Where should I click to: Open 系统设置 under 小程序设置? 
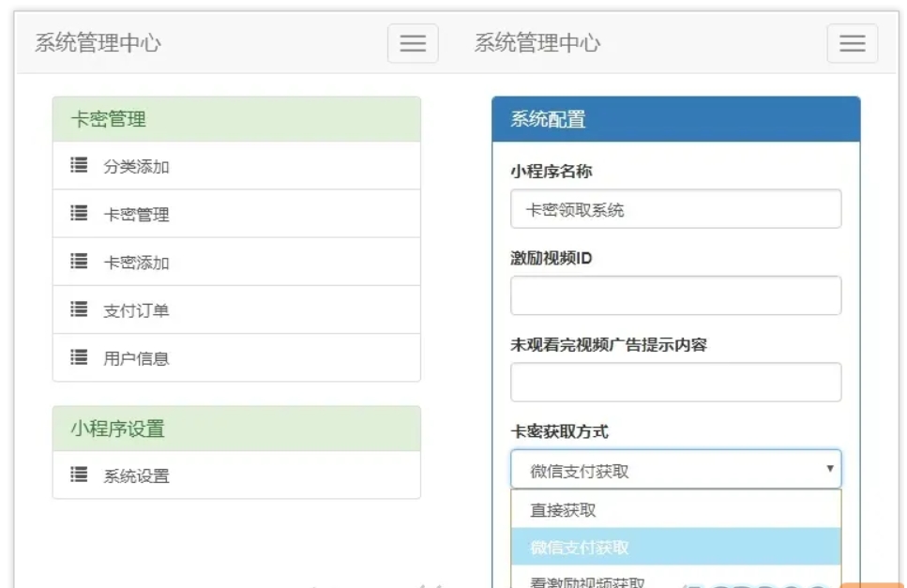click(x=136, y=476)
